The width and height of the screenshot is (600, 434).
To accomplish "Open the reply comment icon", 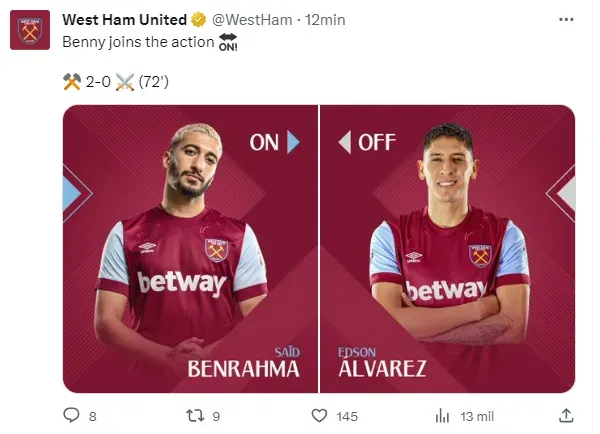I will pos(71,416).
